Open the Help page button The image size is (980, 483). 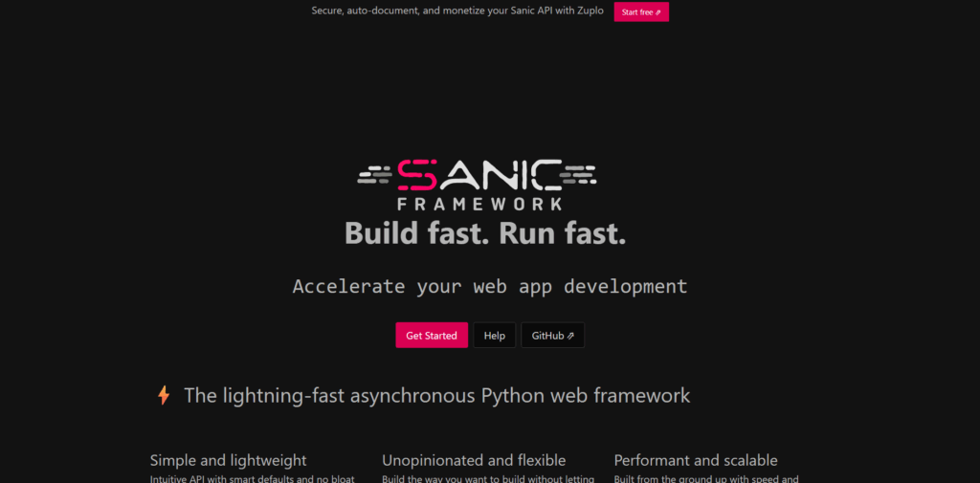[495, 336]
